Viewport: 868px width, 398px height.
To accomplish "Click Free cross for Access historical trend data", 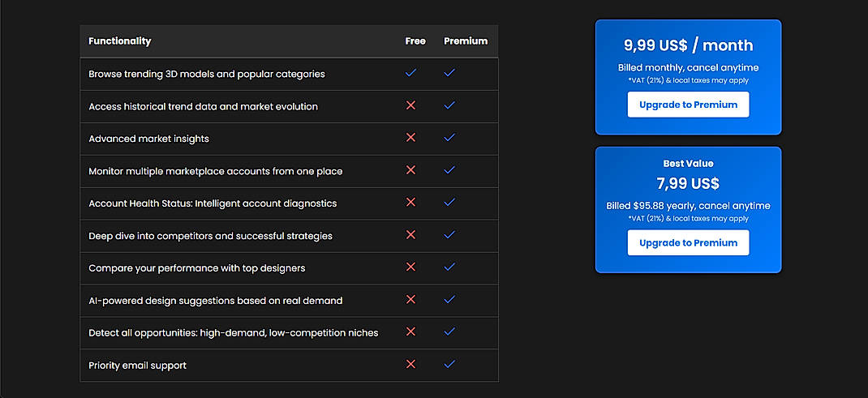I will pos(410,105).
